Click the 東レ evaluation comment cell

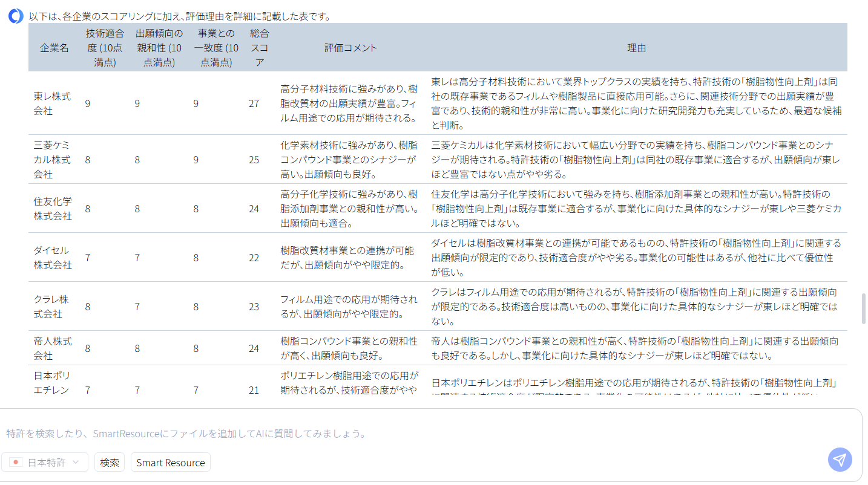tap(350, 103)
